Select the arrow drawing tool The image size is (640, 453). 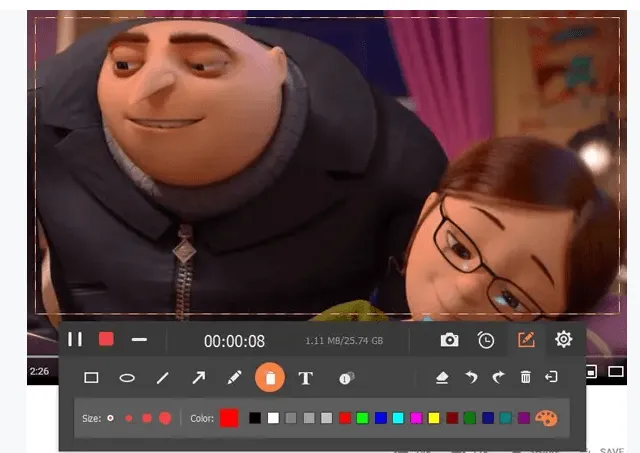pyautogui.click(x=199, y=378)
